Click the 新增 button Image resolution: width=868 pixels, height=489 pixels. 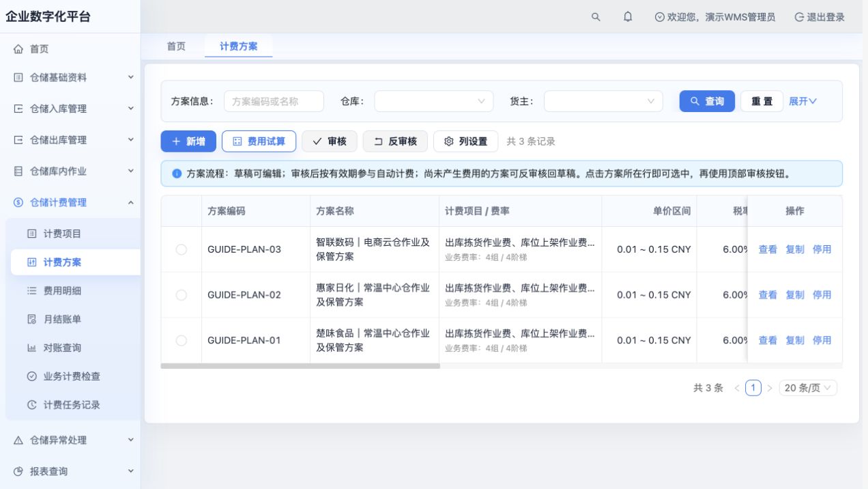188,141
